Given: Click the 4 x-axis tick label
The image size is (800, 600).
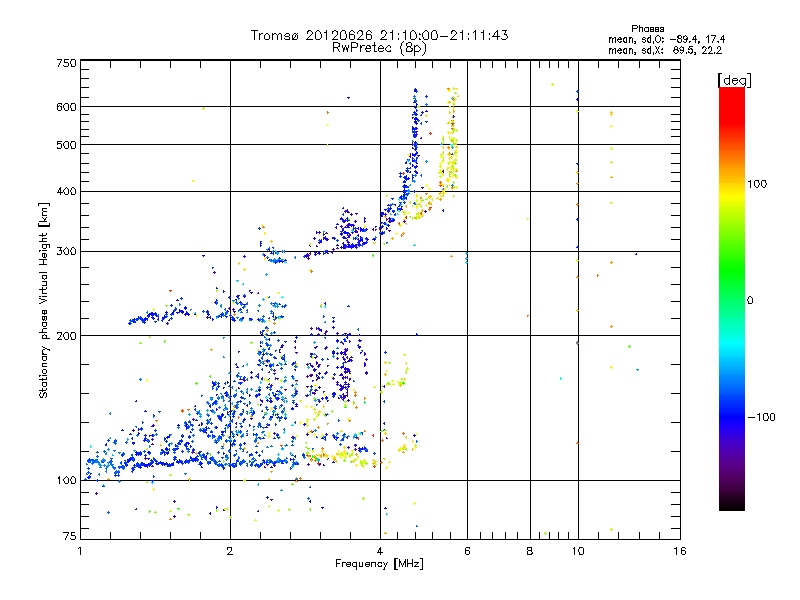Looking at the screenshot, I should [x=380, y=551].
